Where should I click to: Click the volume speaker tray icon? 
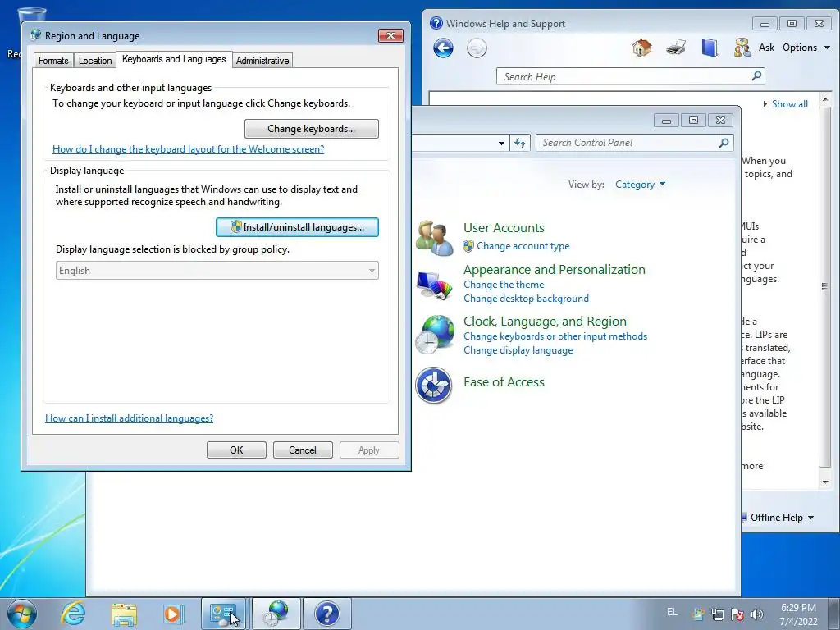756,614
